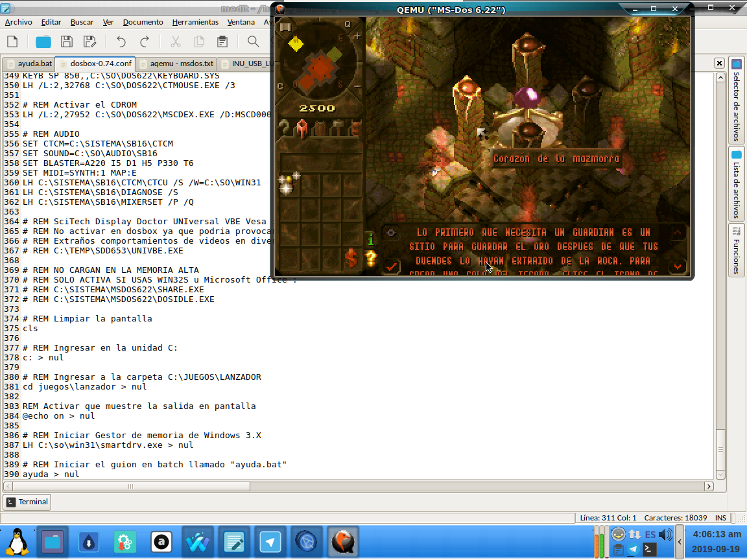Click the Paste clipboard icon
Screen dimensions: 747x560
coord(222,42)
